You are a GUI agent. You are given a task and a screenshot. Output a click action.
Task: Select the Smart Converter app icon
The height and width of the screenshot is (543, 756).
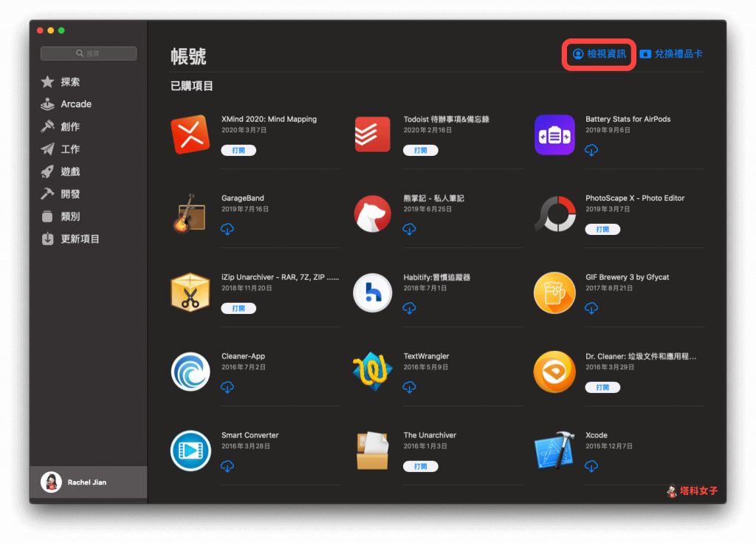coord(190,451)
